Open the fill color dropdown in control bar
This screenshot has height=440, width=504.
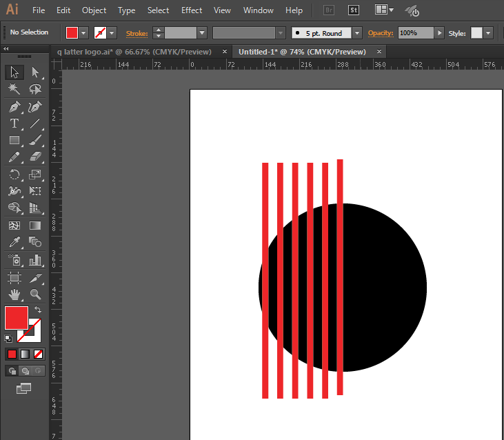click(84, 32)
